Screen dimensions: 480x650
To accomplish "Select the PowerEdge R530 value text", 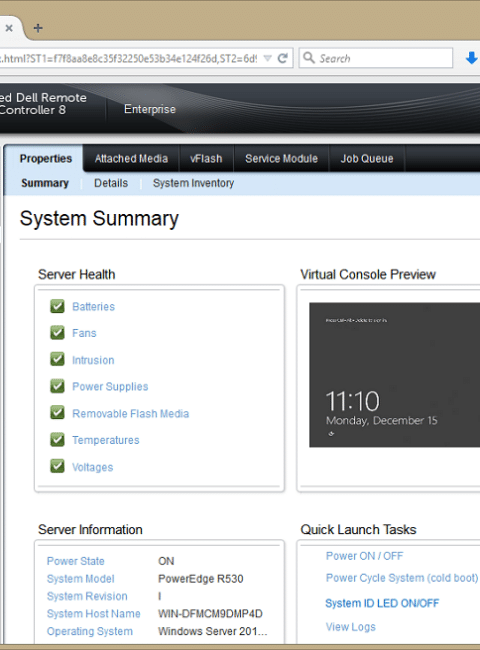I will tap(201, 579).
